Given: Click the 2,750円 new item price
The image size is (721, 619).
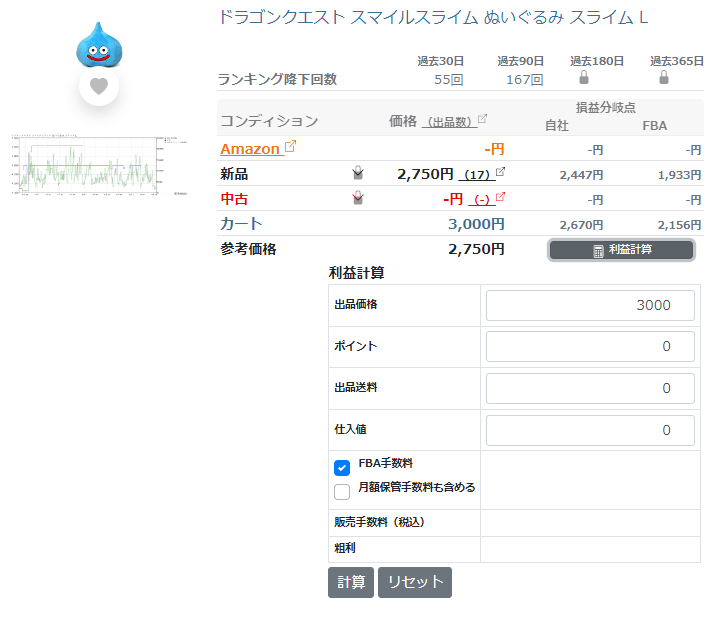Looking at the screenshot, I should point(425,174).
